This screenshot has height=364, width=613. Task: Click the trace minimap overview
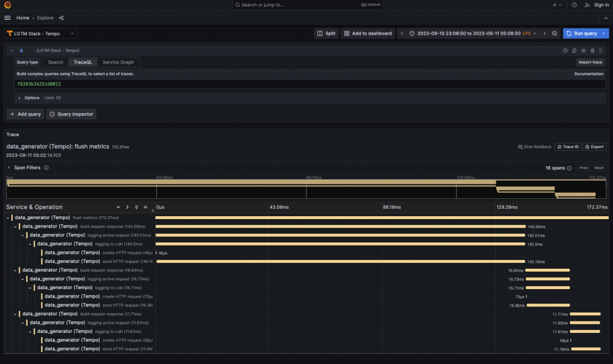pos(306,189)
